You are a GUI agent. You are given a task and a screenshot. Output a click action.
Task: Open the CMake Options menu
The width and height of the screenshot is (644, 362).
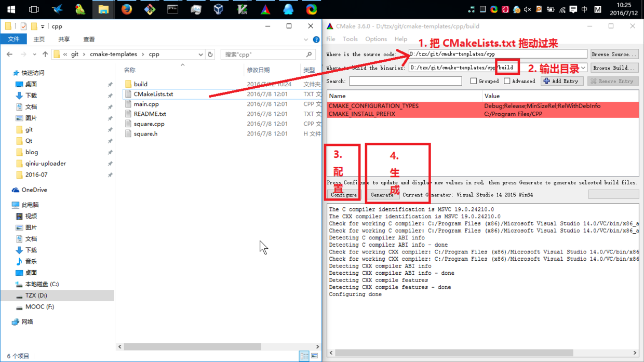coord(376,39)
